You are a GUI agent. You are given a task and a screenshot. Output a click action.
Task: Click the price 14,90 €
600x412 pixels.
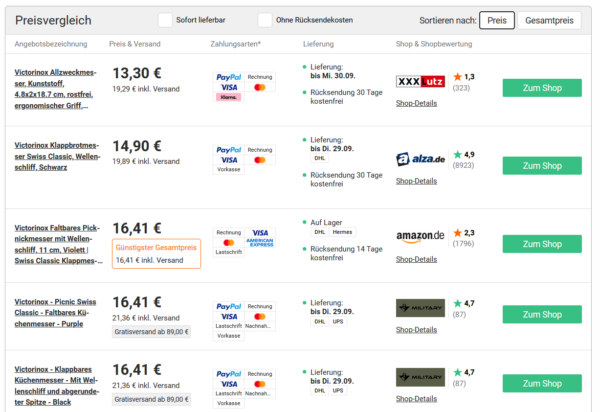coord(137,146)
